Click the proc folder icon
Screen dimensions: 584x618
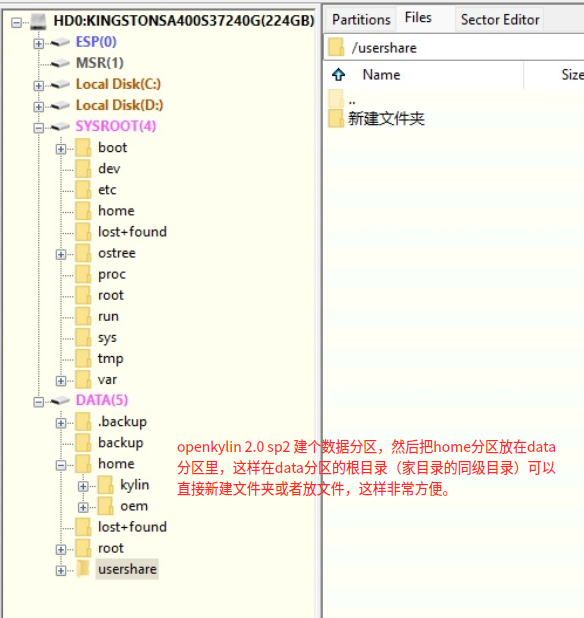(83, 274)
